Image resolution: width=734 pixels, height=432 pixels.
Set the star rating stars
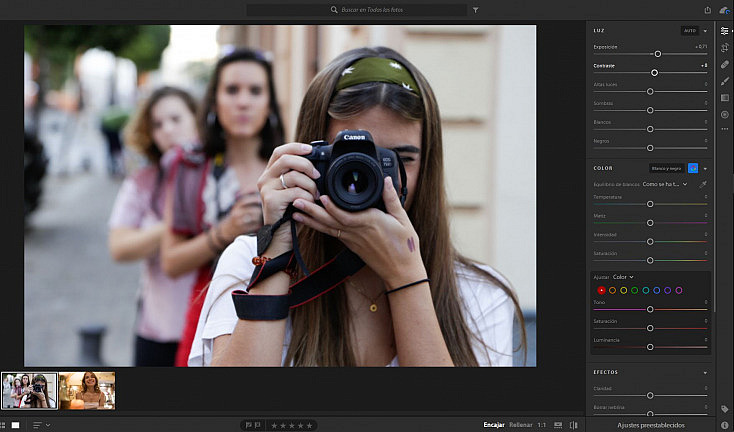292,425
